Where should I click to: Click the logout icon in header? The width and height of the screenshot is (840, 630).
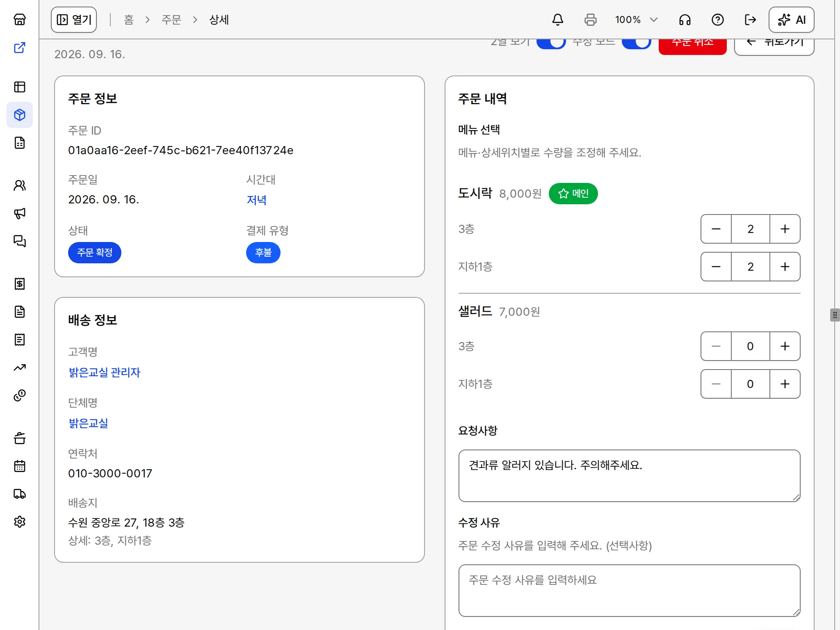(750, 20)
